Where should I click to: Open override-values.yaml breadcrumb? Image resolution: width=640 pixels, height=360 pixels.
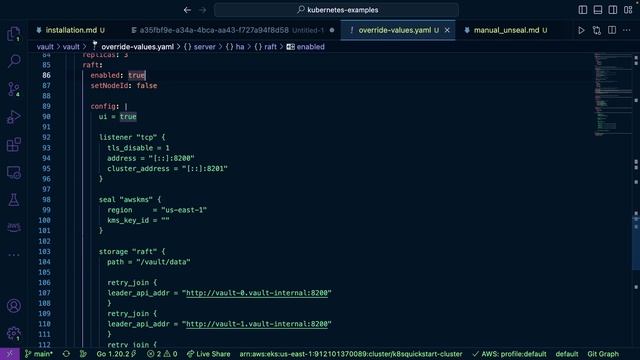click(x=137, y=47)
